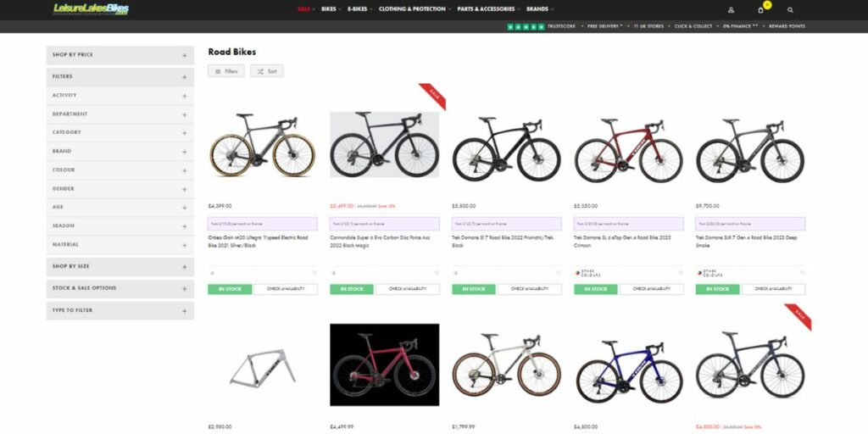Screen dimensions: 868x434
Task: Click the LeisureLakesBikes logo
Action: click(x=91, y=8)
